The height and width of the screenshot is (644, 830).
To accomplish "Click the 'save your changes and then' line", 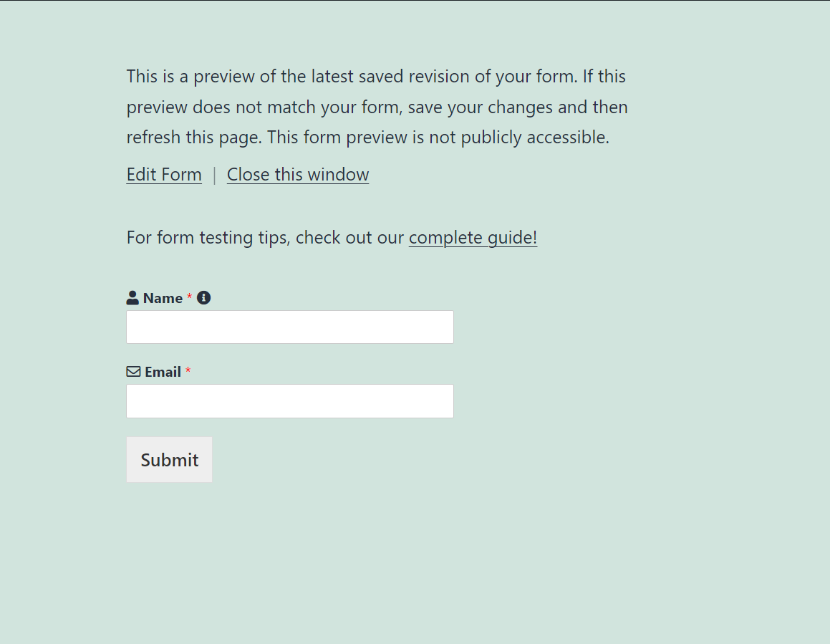I will pos(518,107).
